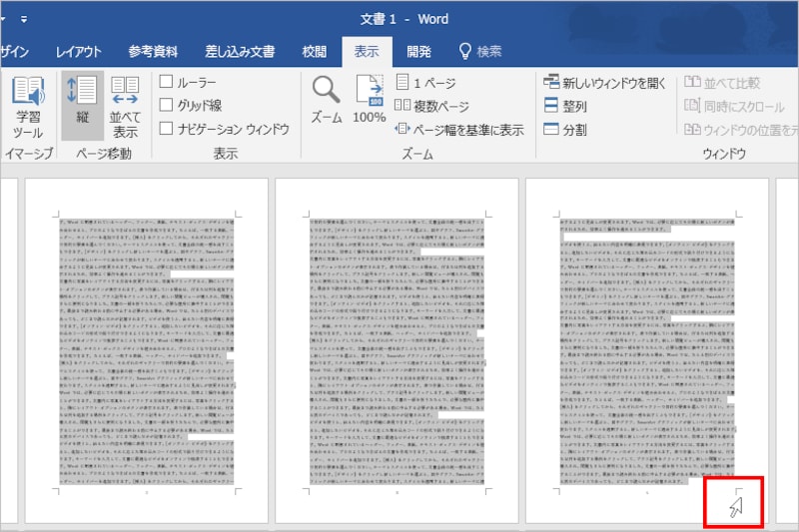799x532 pixels.
Task: Click the first document page thumbnail
Action: 147,350
